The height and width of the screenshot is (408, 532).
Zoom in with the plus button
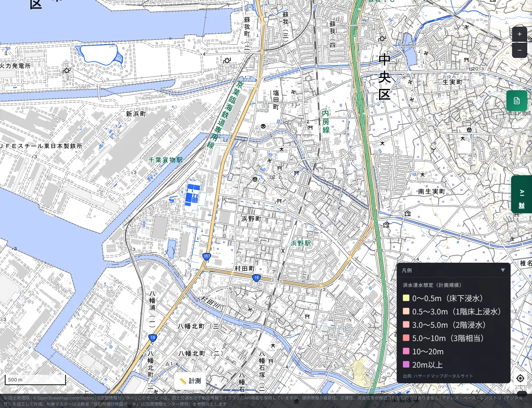pyautogui.click(x=520, y=34)
